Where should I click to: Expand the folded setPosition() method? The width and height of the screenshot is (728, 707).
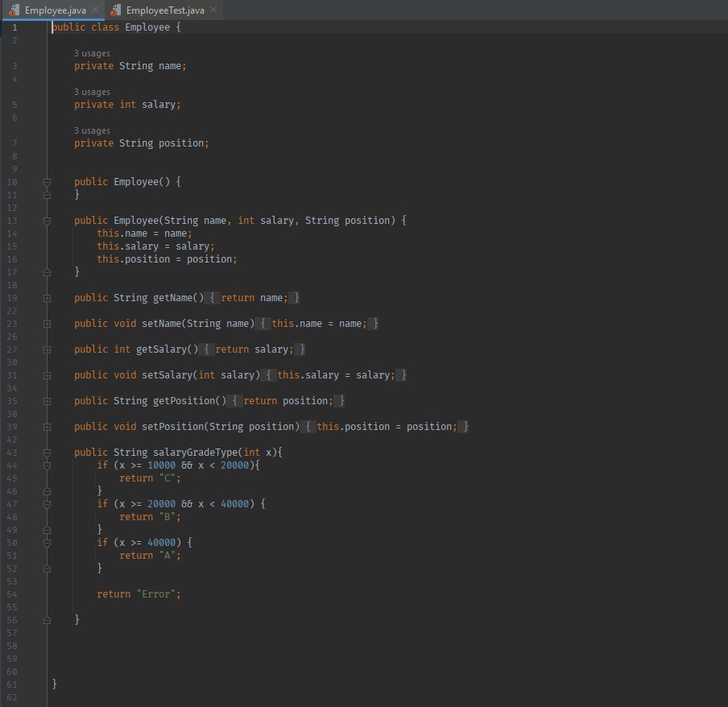[x=47, y=427]
